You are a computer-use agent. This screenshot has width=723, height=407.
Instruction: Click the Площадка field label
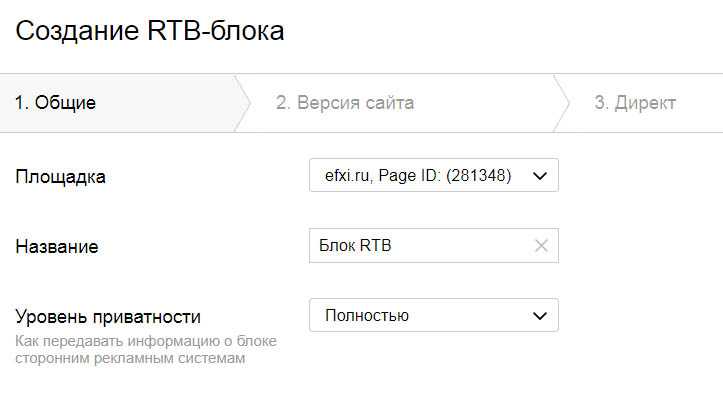pos(61,177)
